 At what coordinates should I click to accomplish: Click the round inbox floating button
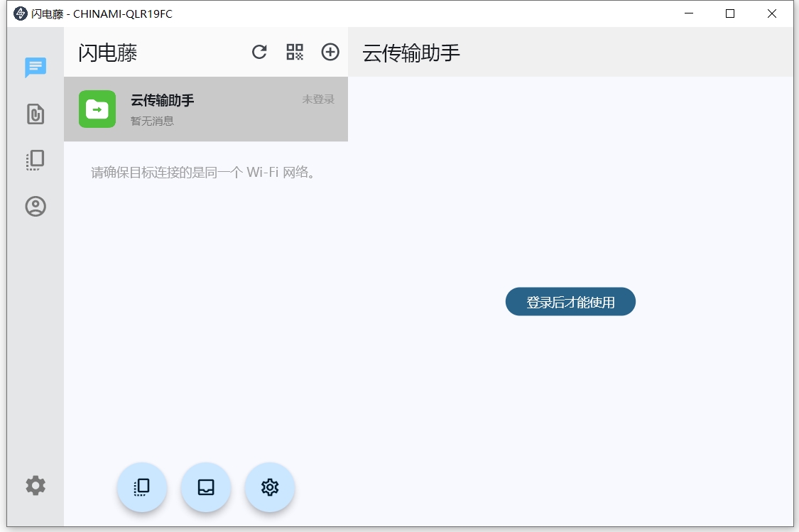coord(206,487)
